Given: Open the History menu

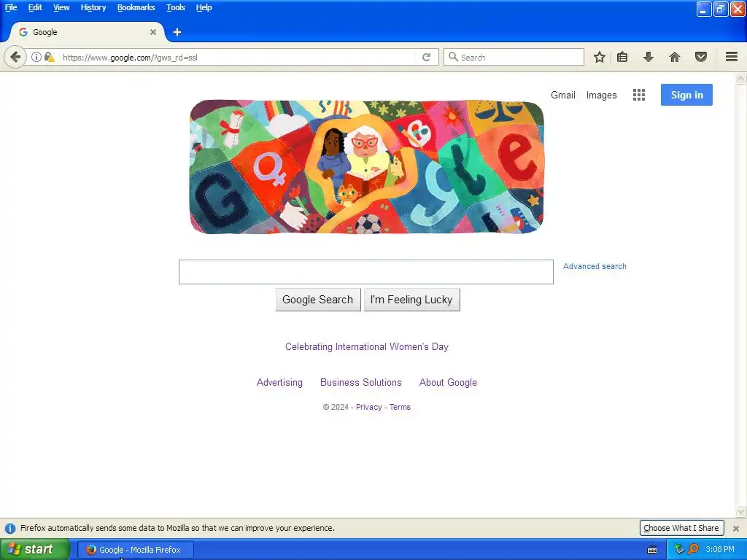Looking at the screenshot, I should 93,7.
